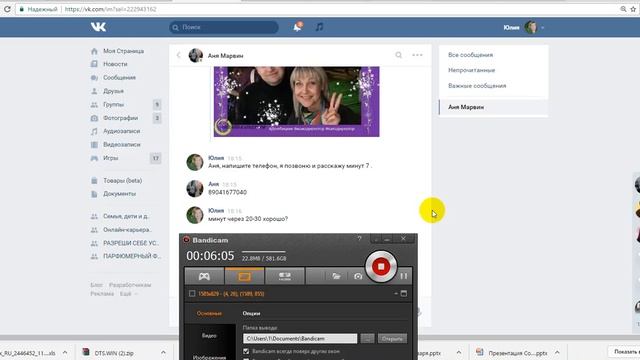Click the Видеозаписи film icon
This screenshot has height=360, width=640.
[94, 144]
